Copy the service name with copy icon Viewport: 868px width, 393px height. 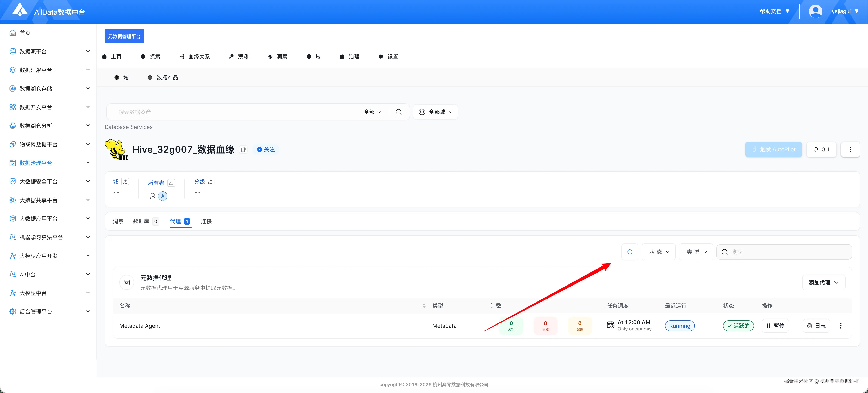point(243,149)
